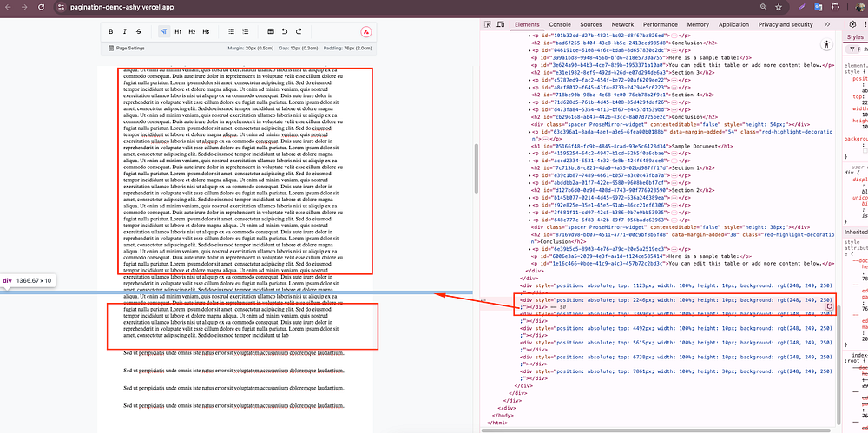
Task: Apply Heading 2 style
Action: pyautogui.click(x=192, y=31)
